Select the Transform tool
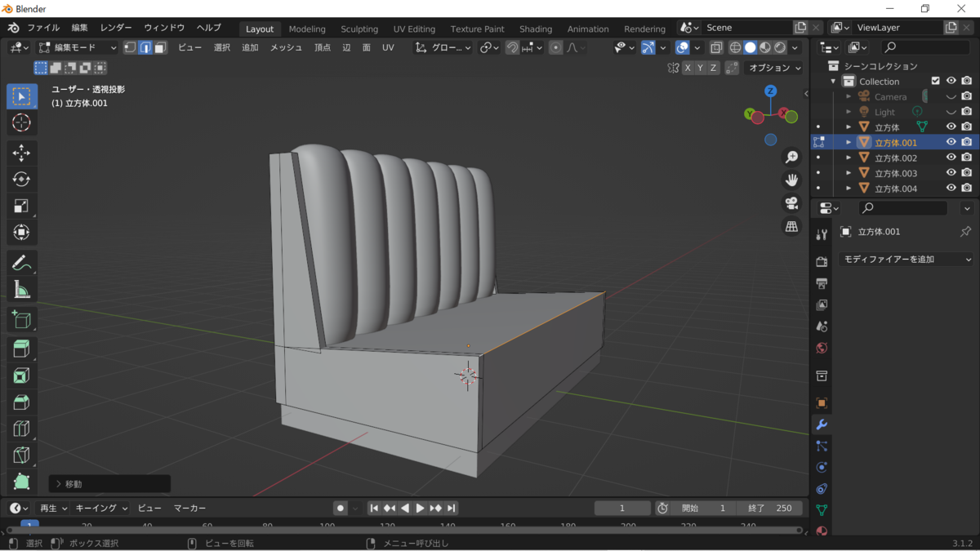The width and height of the screenshot is (980, 551). click(21, 233)
